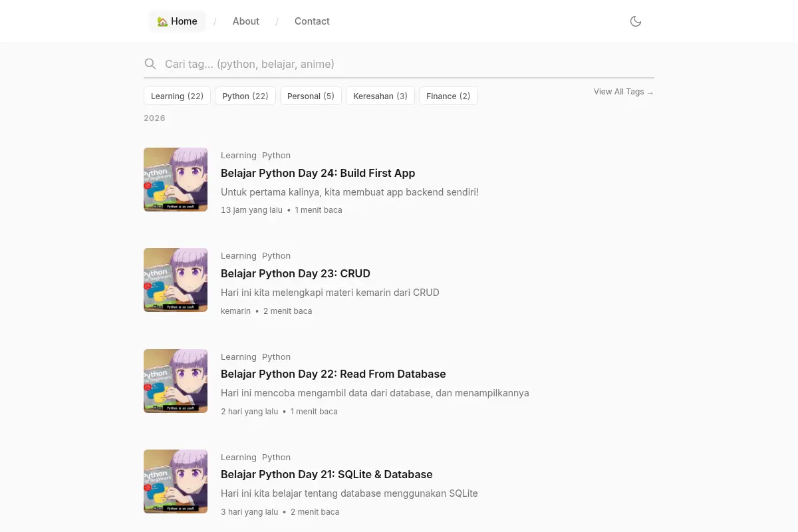The height and width of the screenshot is (532, 798).
Task: Select the Finance (2) tag chip
Action: (x=448, y=96)
